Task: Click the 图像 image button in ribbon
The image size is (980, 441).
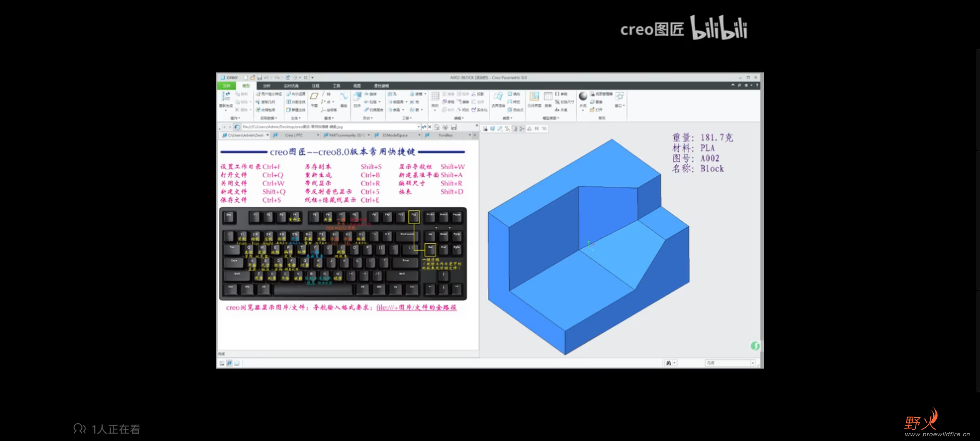Action: [597, 102]
